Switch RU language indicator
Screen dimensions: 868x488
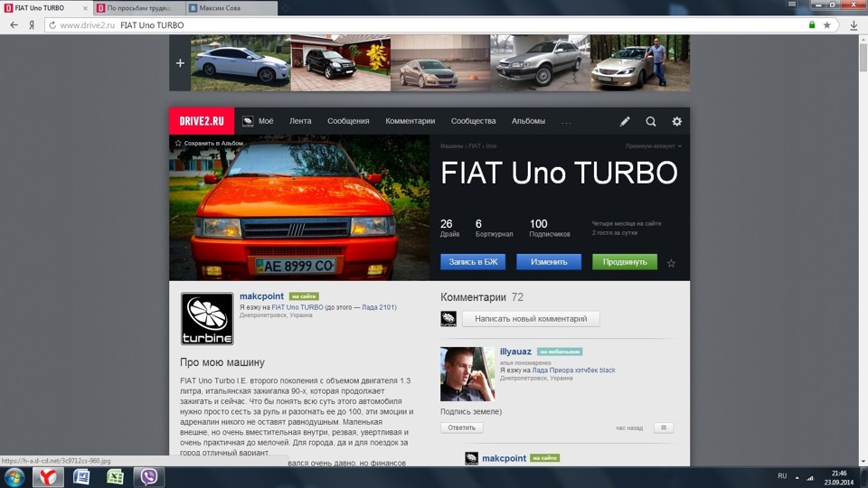point(782,476)
